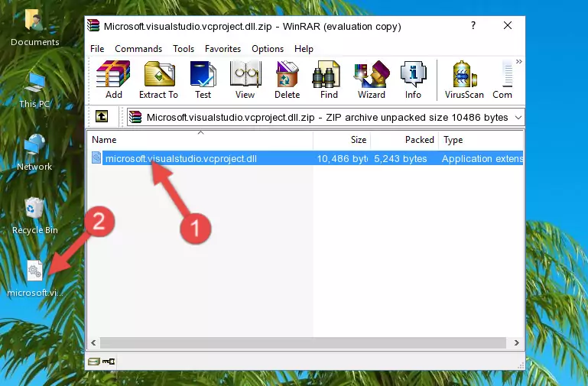Click the WinRAR title bar help button
The width and height of the screenshot is (588, 386).
[473, 25]
